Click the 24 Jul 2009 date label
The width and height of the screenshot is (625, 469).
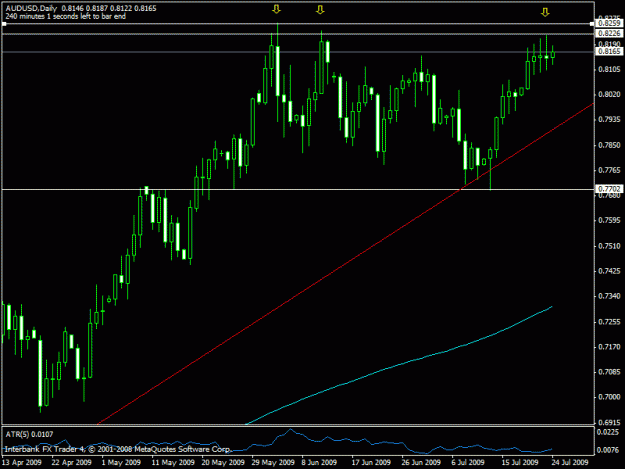click(x=570, y=462)
